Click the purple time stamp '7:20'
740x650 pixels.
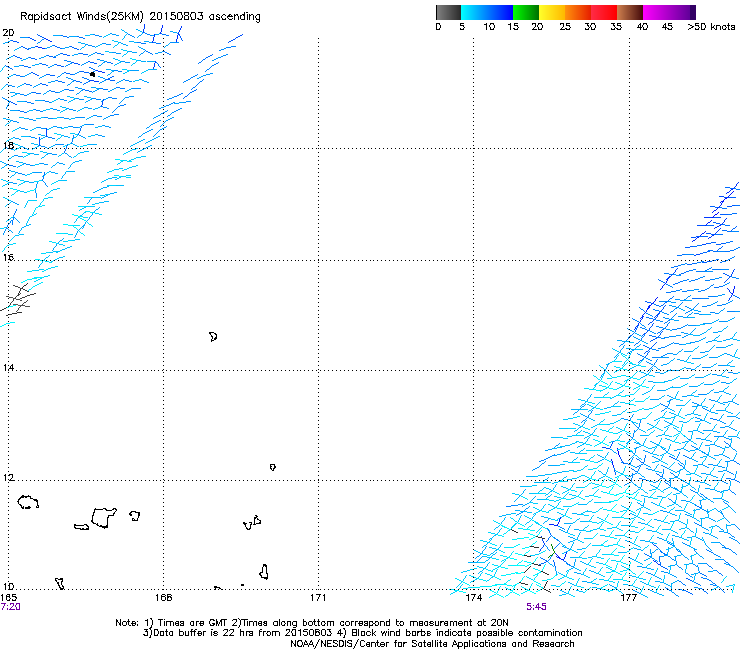click(x=10, y=607)
